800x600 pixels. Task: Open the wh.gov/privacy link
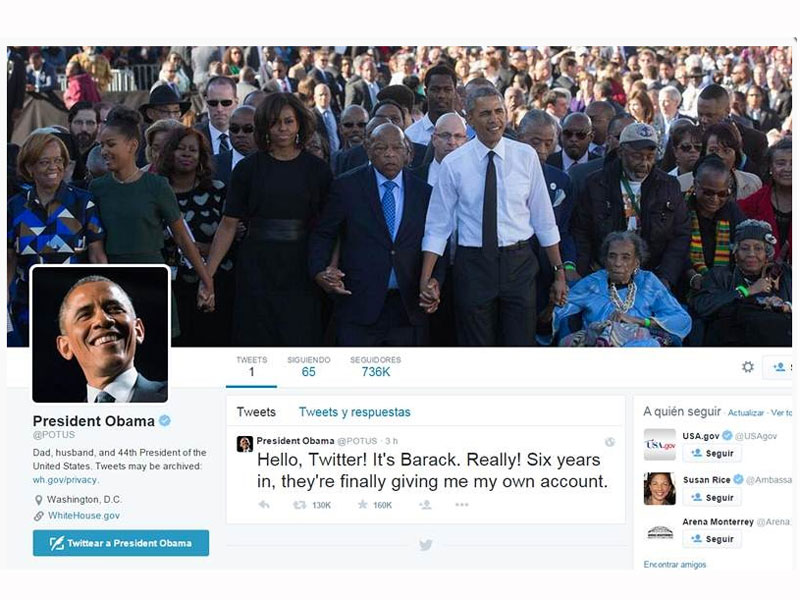tap(65, 480)
